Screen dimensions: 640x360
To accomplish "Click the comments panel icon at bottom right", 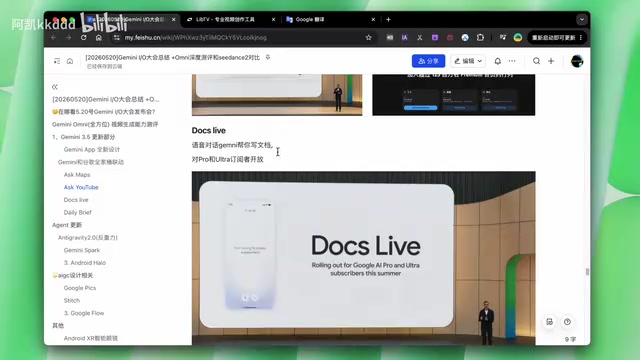I will [x=549, y=322].
